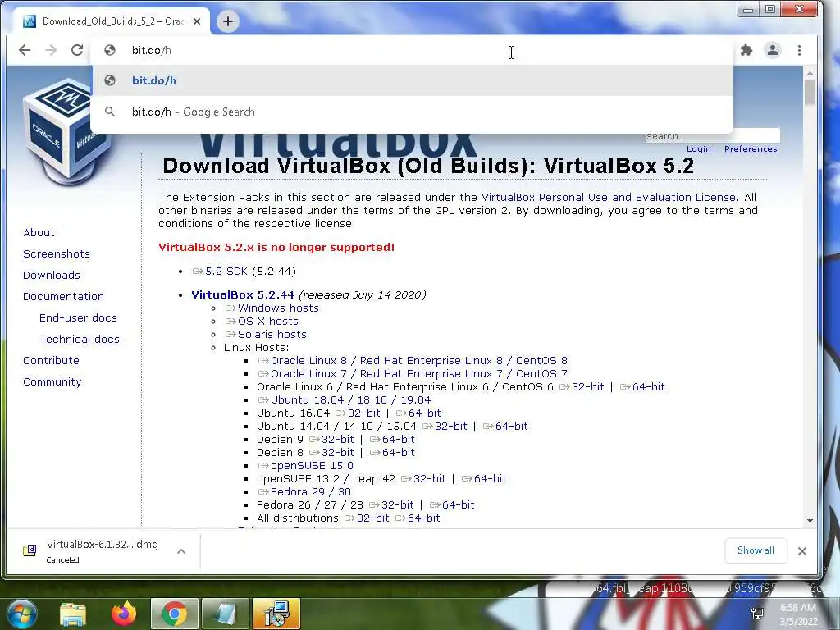Screen dimensions: 840x630
Task: Switch to Chrome in the taskbar
Action: (175, 614)
